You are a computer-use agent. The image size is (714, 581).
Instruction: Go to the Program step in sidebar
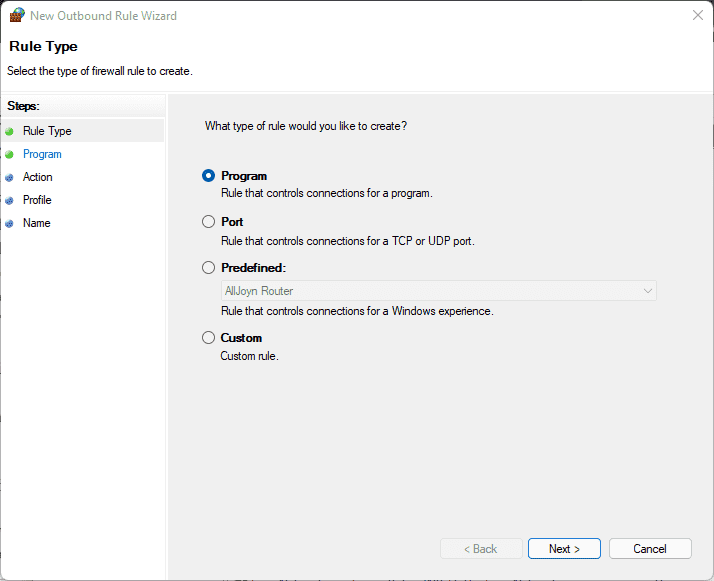click(x=42, y=154)
